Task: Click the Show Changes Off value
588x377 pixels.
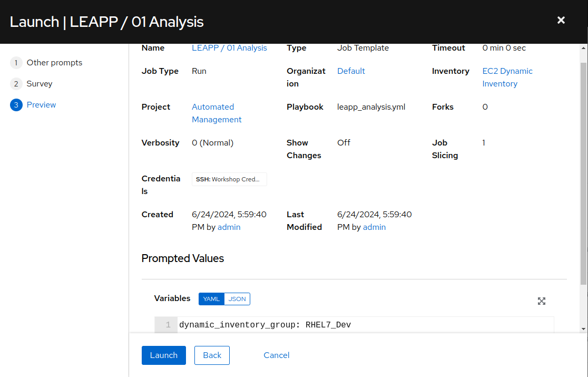Action: click(344, 143)
